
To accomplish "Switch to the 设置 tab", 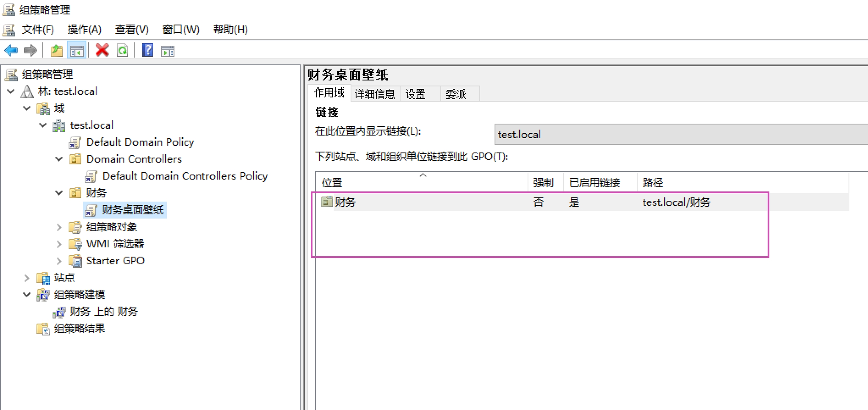I will [x=415, y=94].
